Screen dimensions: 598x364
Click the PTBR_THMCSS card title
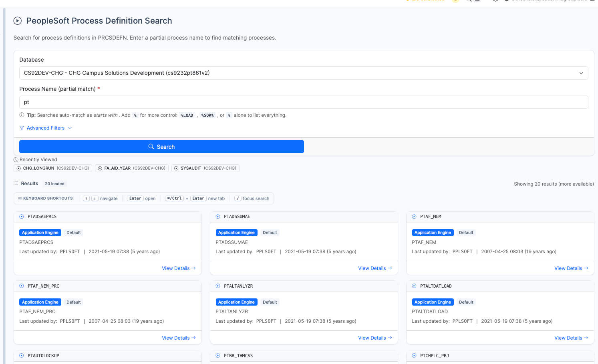click(x=238, y=356)
